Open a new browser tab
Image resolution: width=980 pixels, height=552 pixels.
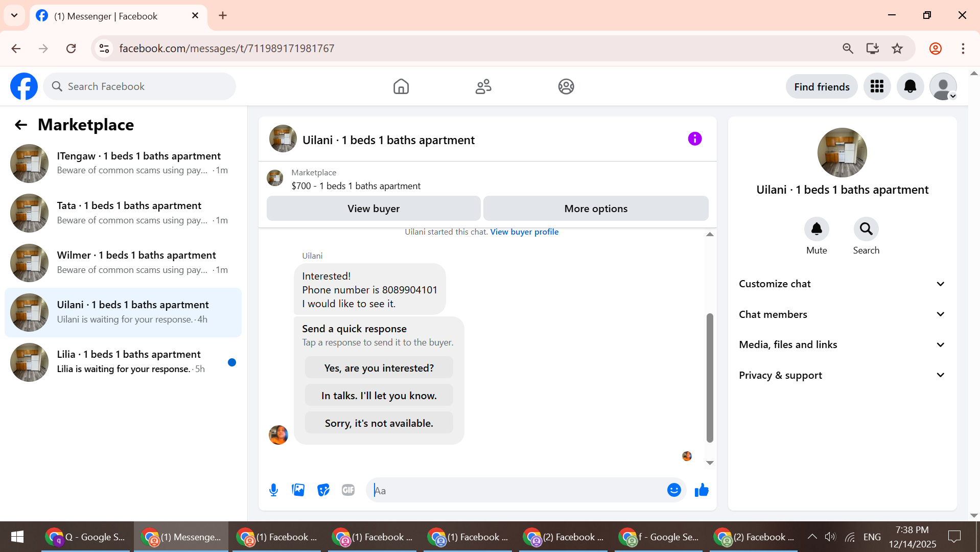pos(223,15)
